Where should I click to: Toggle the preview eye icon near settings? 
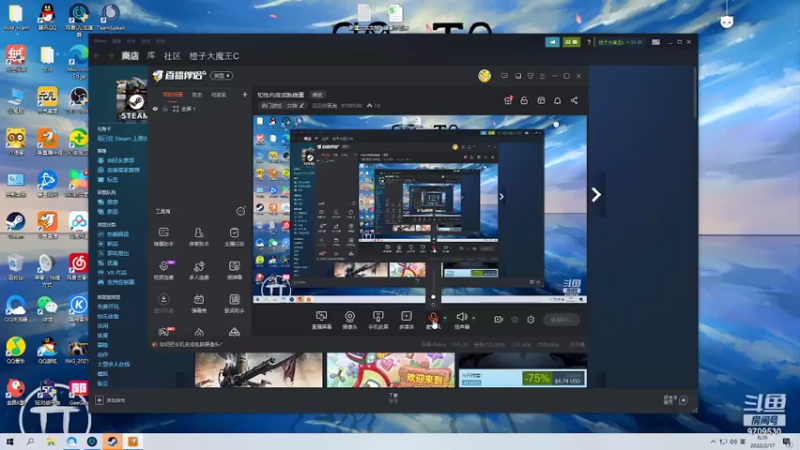[x=515, y=319]
